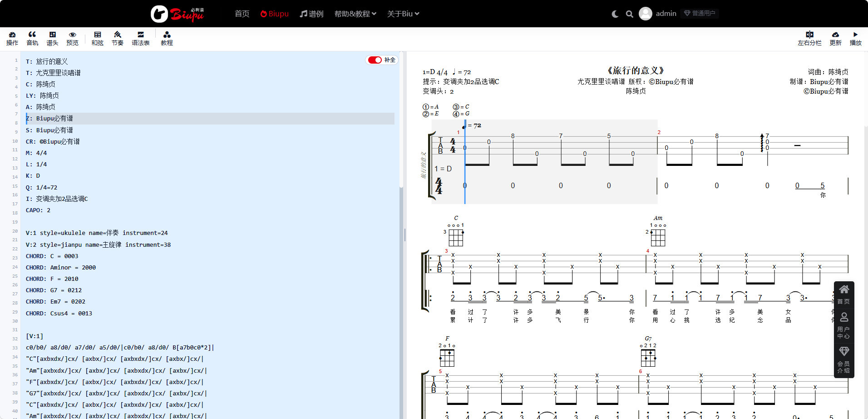Viewport: 868px width, 419px height.
Task: Click editor line 'CAPO: 2'
Action: [x=38, y=210]
